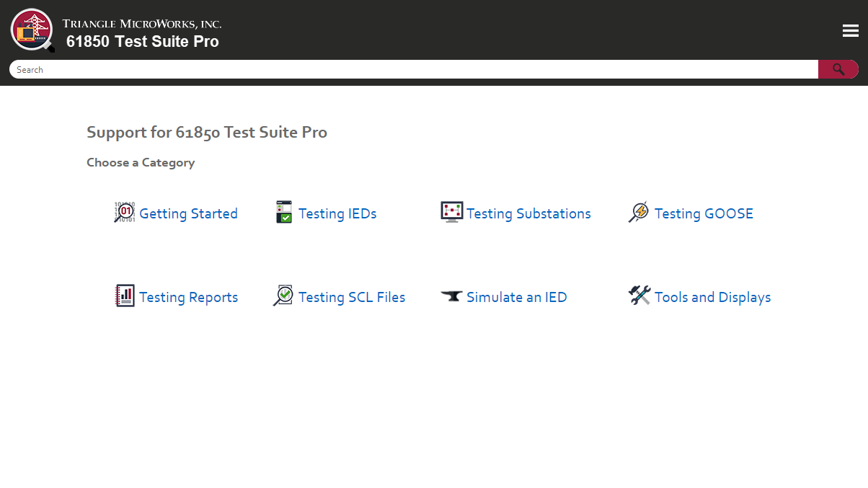
Task: Click the Testing Substations monitor icon
Action: (452, 212)
